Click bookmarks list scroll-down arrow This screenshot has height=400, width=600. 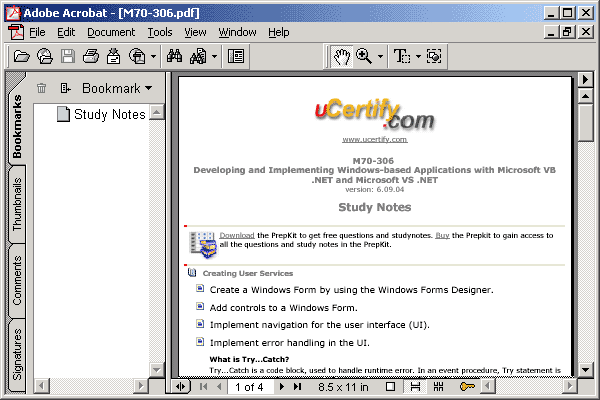click(157, 370)
